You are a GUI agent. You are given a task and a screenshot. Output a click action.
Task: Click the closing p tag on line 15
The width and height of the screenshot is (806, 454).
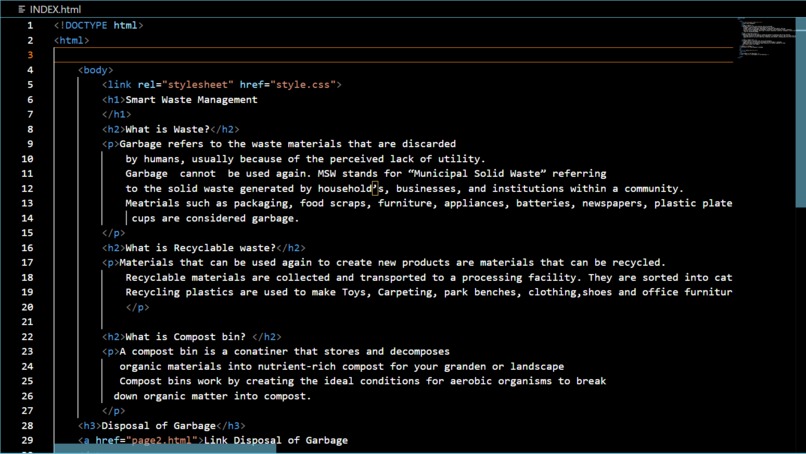pyautogui.click(x=113, y=233)
